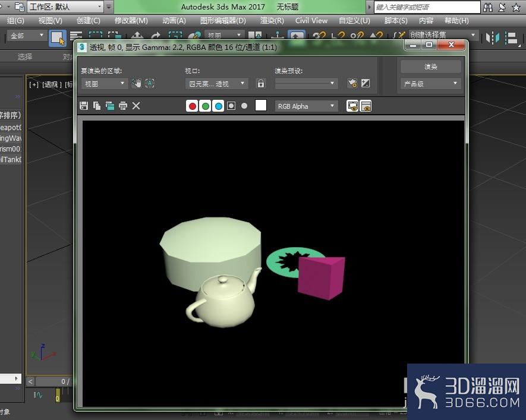Viewport: 526px width, 420px height.
Task: Click the [+] viewport label
Action: [x=33, y=84]
